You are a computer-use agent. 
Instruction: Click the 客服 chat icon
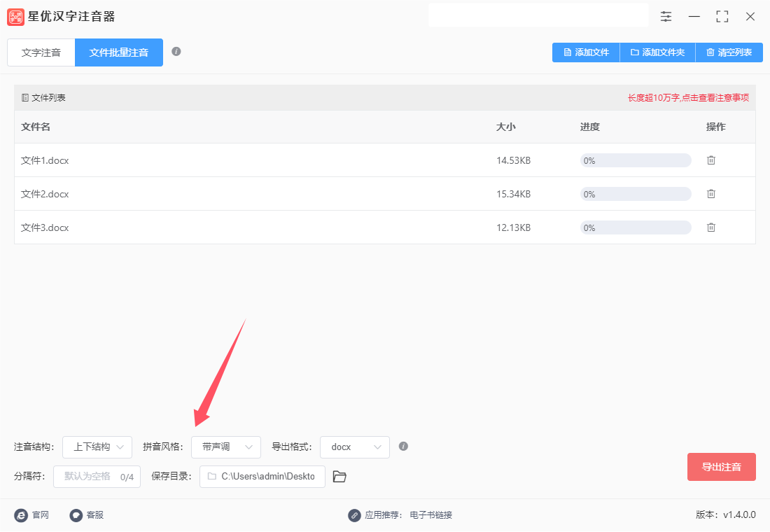(76, 515)
